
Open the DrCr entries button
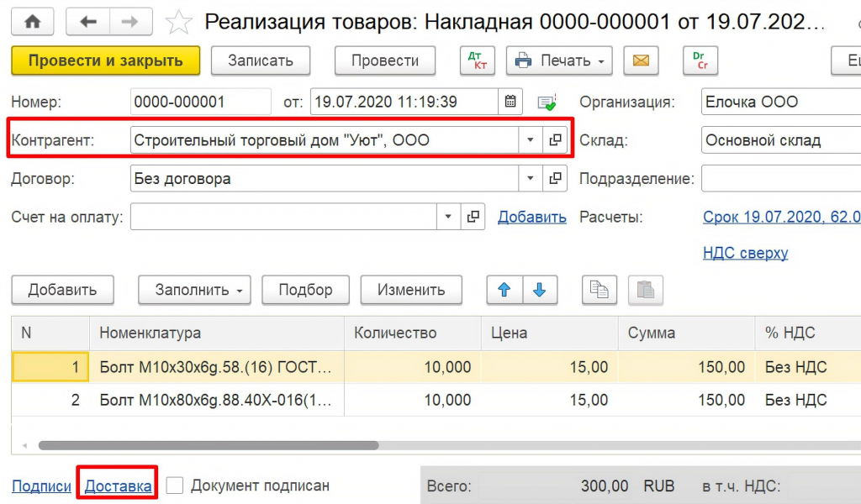click(700, 60)
